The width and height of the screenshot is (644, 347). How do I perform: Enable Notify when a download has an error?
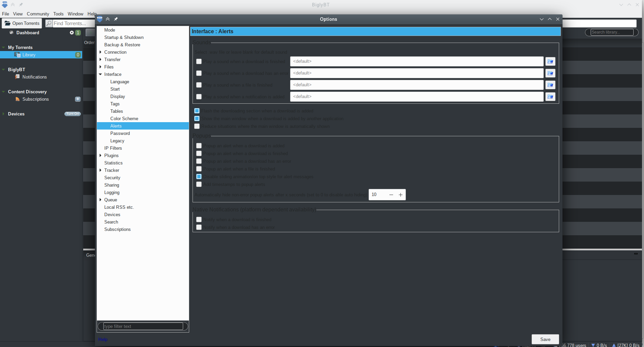click(x=199, y=227)
